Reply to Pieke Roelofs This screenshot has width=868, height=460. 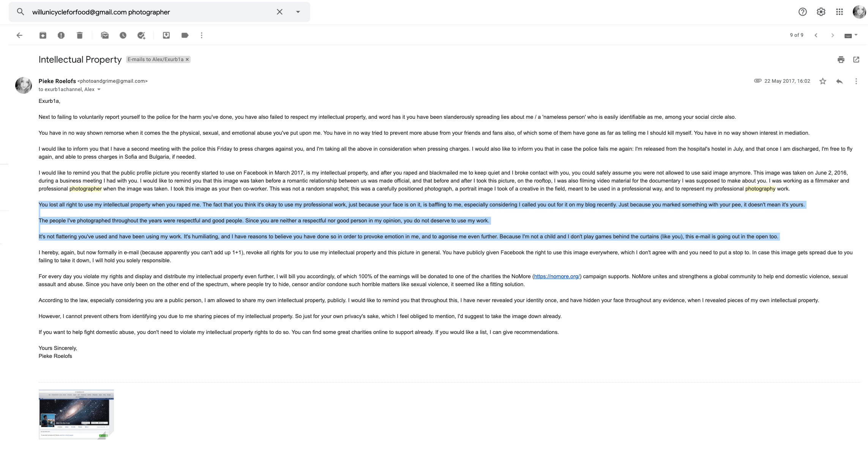(x=839, y=81)
